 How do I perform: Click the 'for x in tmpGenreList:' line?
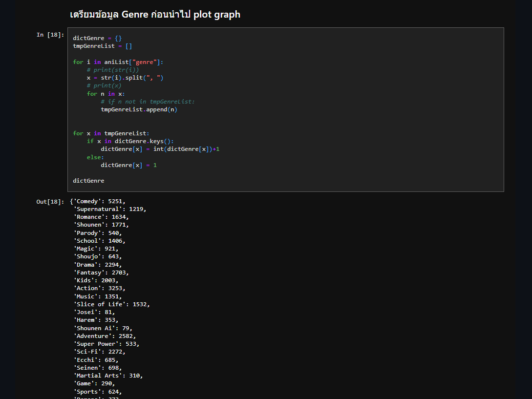pyautogui.click(x=111, y=133)
